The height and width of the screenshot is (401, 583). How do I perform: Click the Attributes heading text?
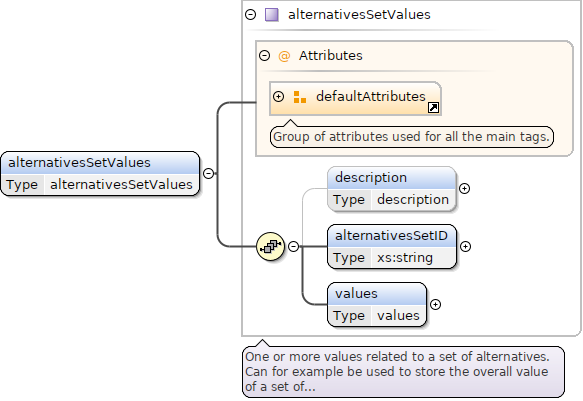pos(331,56)
